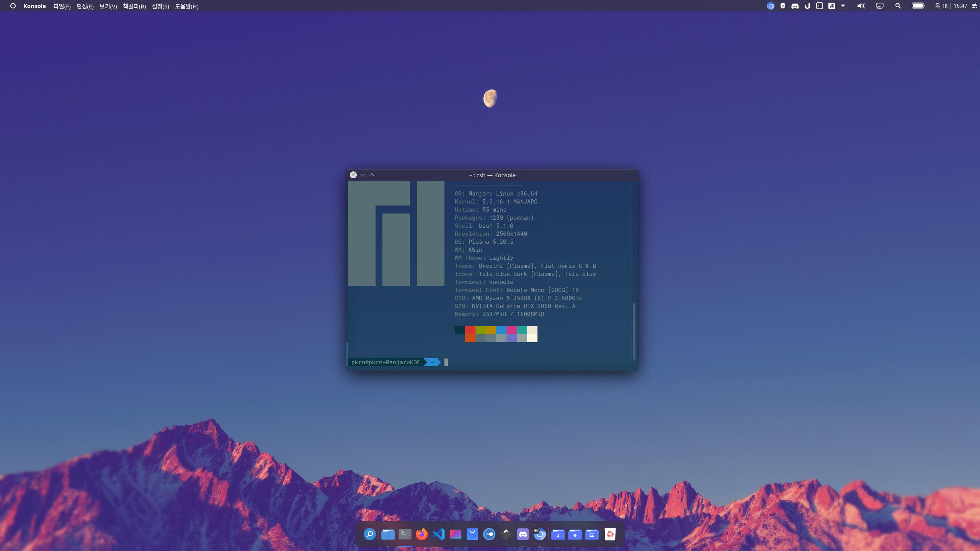Screen dimensions: 980x551
Task: Open the Home folder with house emblem
Action: click(575, 534)
